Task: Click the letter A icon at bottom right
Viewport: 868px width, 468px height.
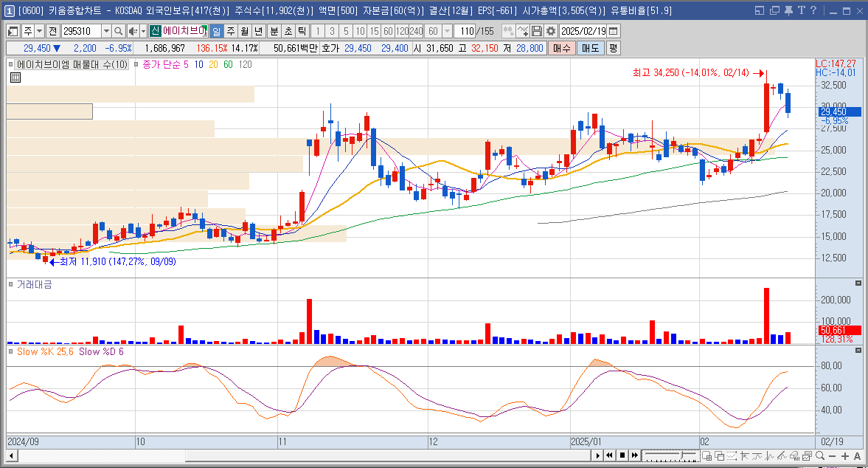Action: point(858,455)
